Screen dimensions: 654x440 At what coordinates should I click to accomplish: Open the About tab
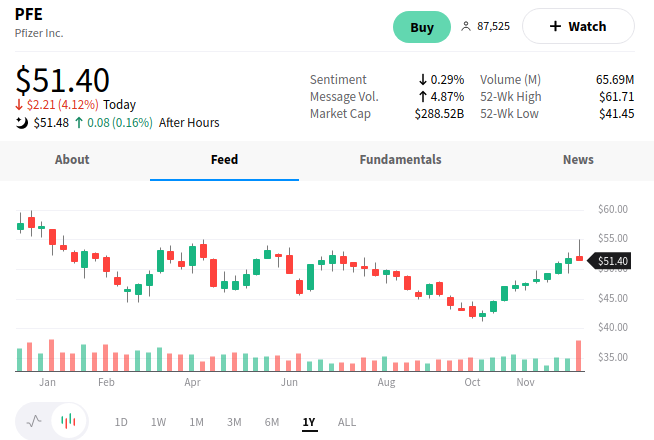(72, 160)
